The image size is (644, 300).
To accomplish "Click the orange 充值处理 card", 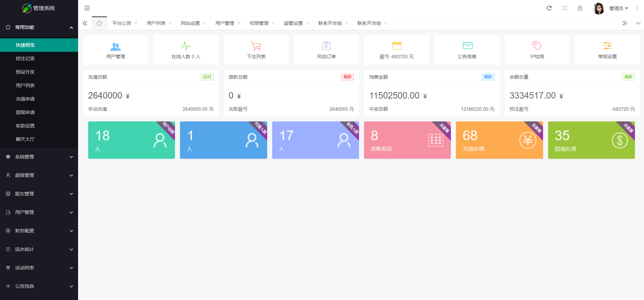I will coord(499,140).
